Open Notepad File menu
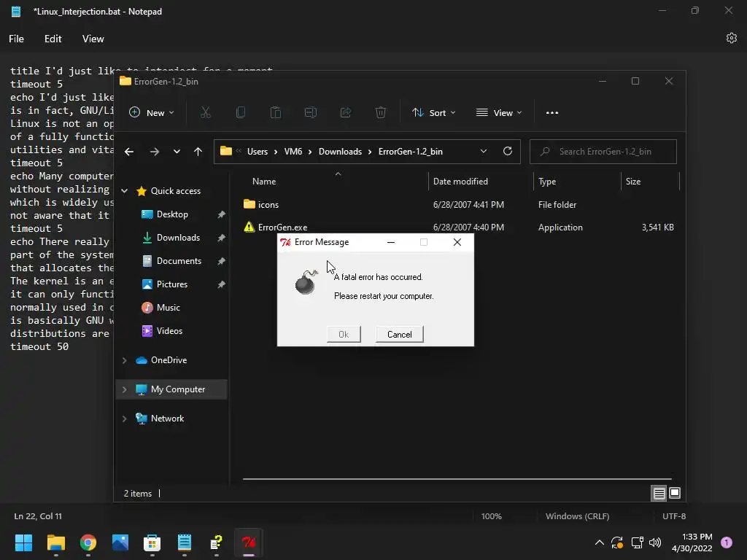The image size is (747, 560). 16,39
